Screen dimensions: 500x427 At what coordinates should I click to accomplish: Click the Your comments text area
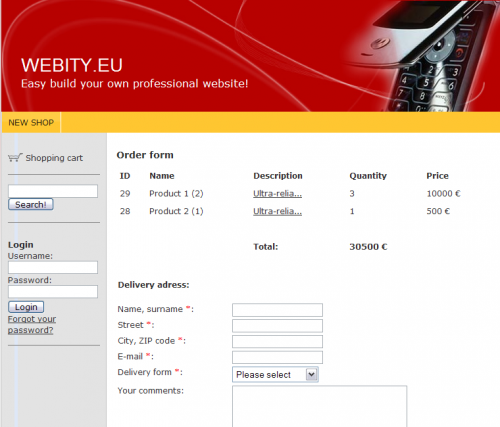319,406
